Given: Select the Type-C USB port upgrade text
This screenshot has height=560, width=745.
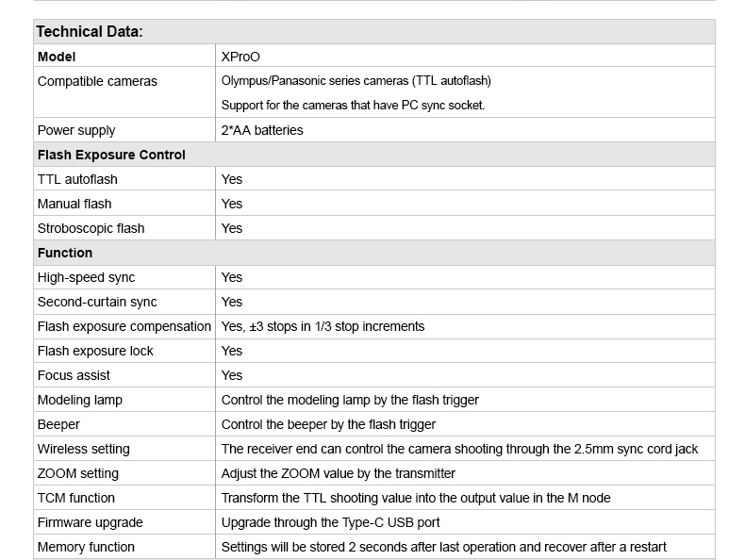Looking at the screenshot, I should 331,522.
